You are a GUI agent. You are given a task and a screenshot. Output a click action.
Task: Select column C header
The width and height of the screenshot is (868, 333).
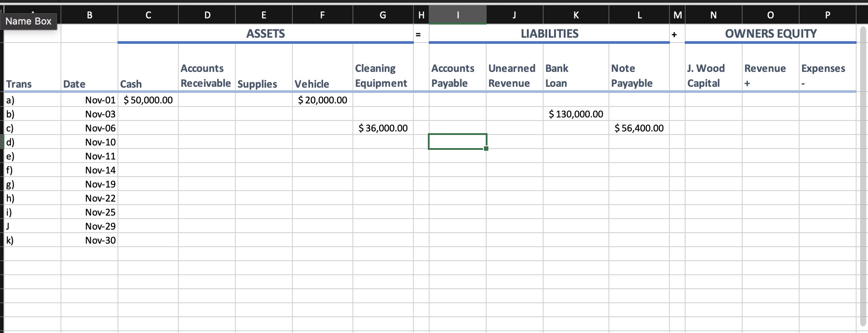148,15
